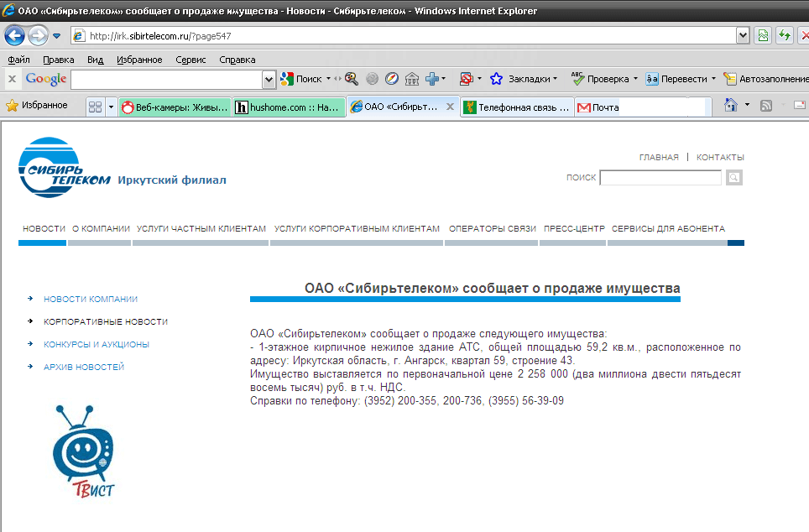Close the Google toolbar with the X
The width and height of the screenshot is (809, 532).
tap(13, 79)
